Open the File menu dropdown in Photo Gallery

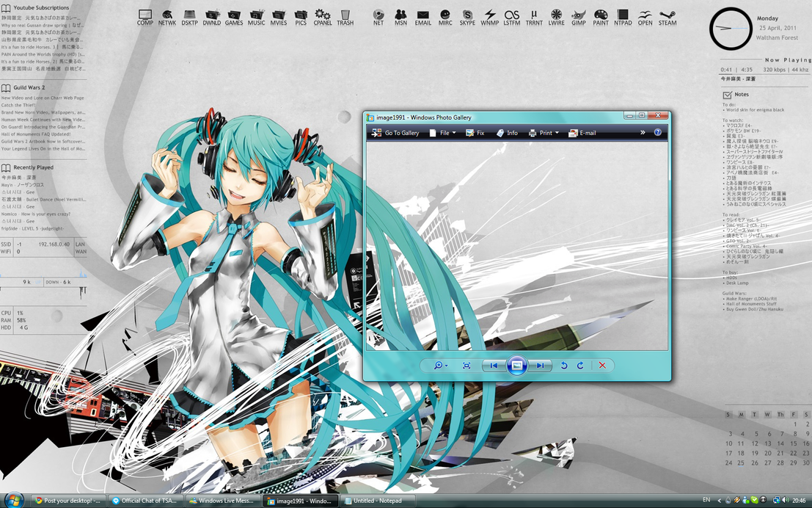coord(443,133)
